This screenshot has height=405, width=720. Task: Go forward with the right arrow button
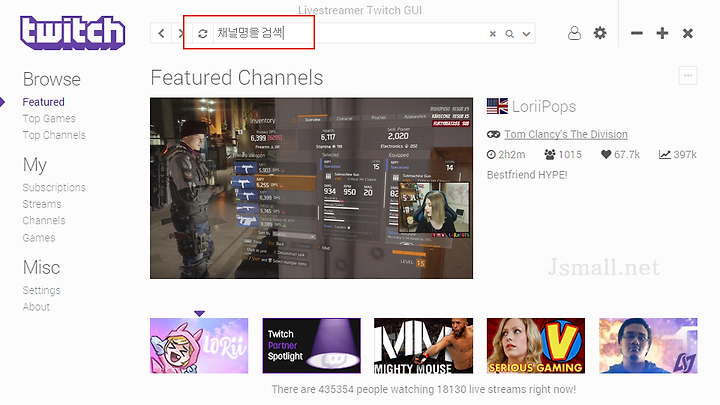[180, 34]
